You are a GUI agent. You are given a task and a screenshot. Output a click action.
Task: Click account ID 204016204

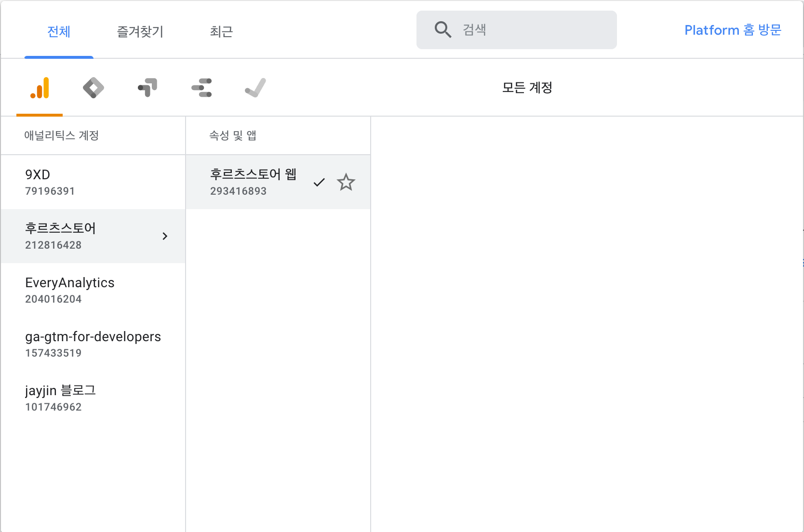click(x=54, y=299)
